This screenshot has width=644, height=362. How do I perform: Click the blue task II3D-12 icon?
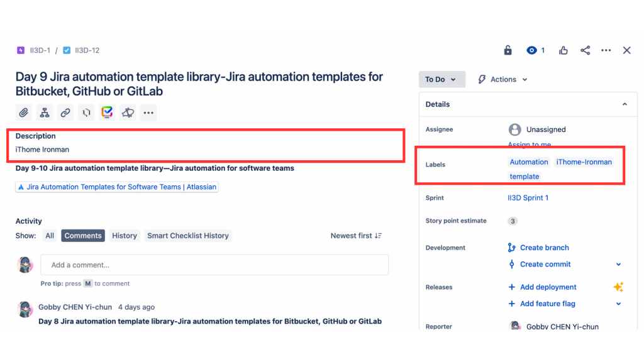[67, 50]
